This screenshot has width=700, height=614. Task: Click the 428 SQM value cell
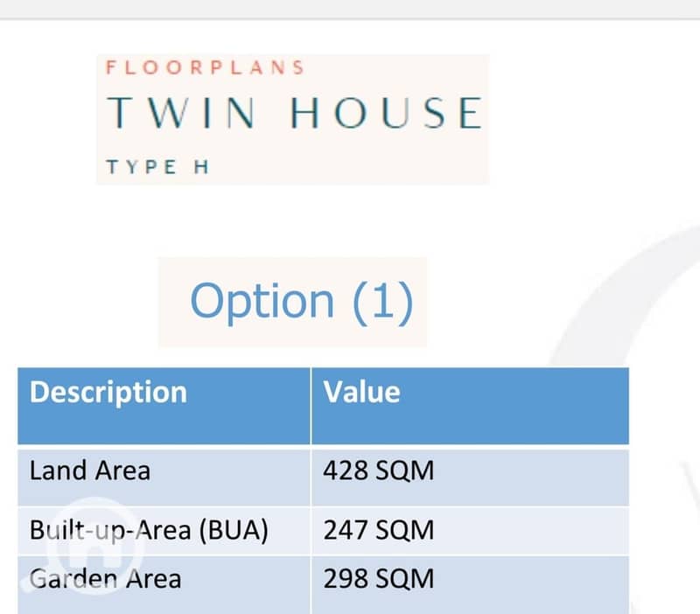(x=379, y=471)
